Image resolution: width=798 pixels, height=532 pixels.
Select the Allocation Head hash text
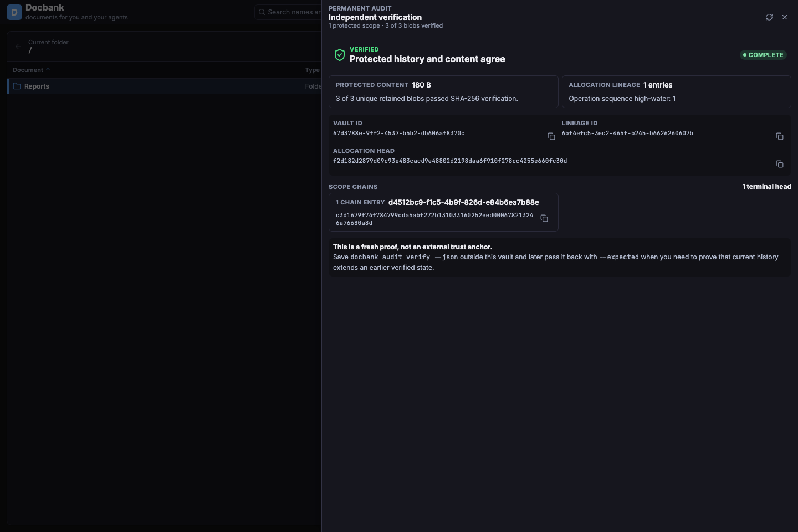450,161
